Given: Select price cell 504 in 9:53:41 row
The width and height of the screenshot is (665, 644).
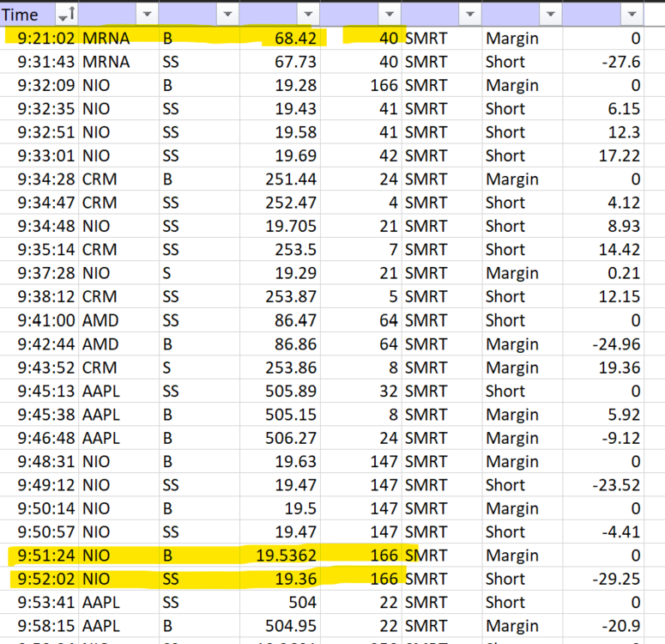Looking at the screenshot, I should (280, 603).
